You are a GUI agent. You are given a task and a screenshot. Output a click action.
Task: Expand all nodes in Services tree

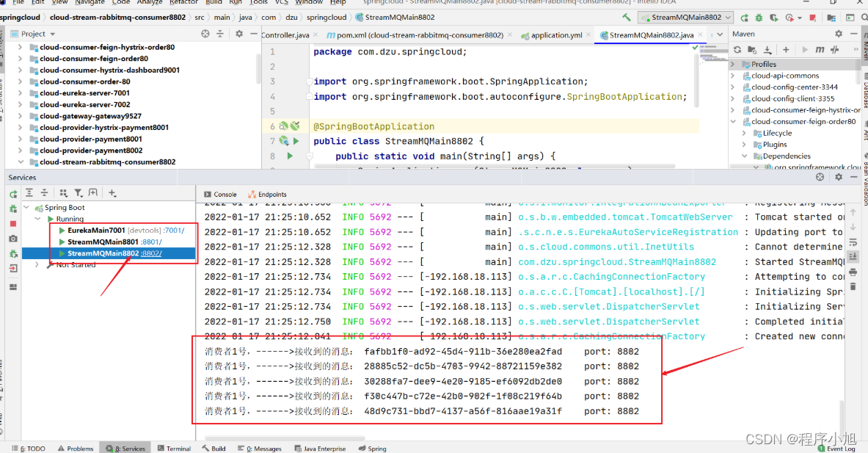29,192
